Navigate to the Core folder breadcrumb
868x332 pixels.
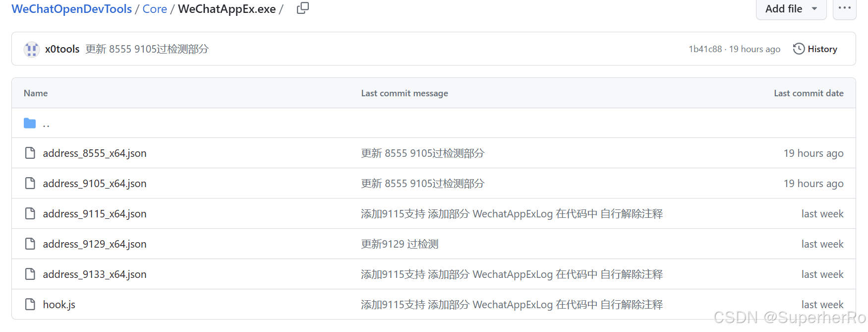pyautogui.click(x=155, y=9)
